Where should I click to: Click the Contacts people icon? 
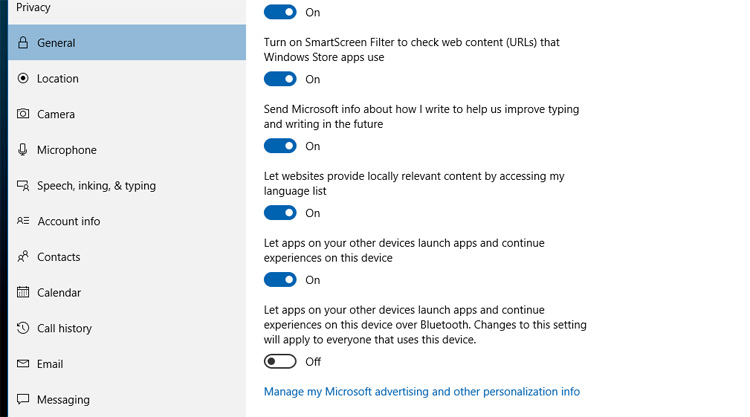click(x=23, y=257)
